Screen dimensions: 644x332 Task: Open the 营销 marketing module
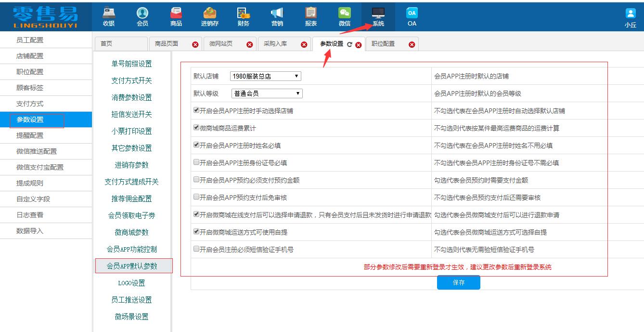click(x=276, y=16)
